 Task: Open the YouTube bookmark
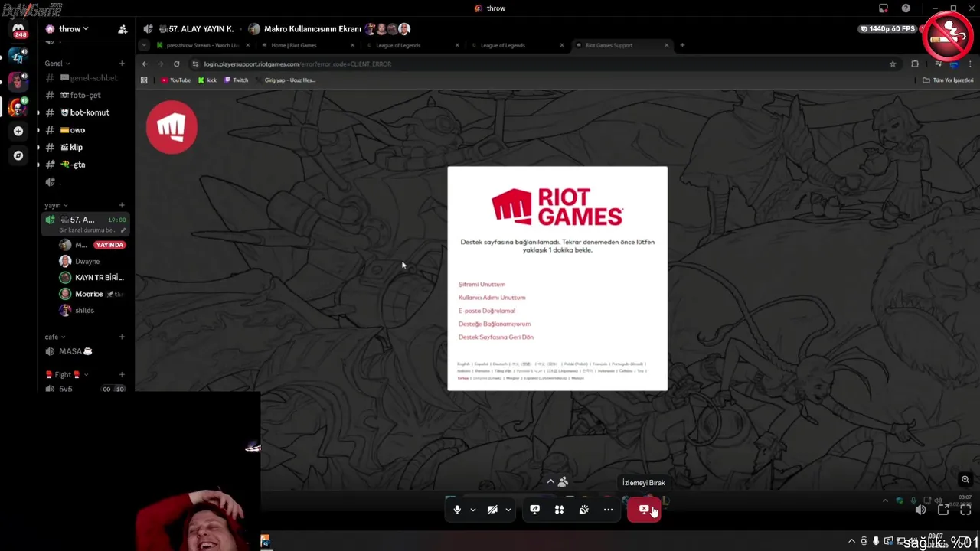click(175, 80)
